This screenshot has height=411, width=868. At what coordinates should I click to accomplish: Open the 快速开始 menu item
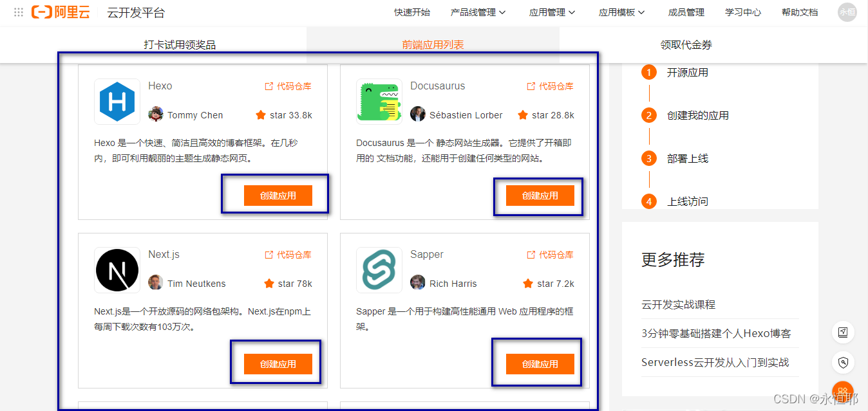pyautogui.click(x=412, y=12)
